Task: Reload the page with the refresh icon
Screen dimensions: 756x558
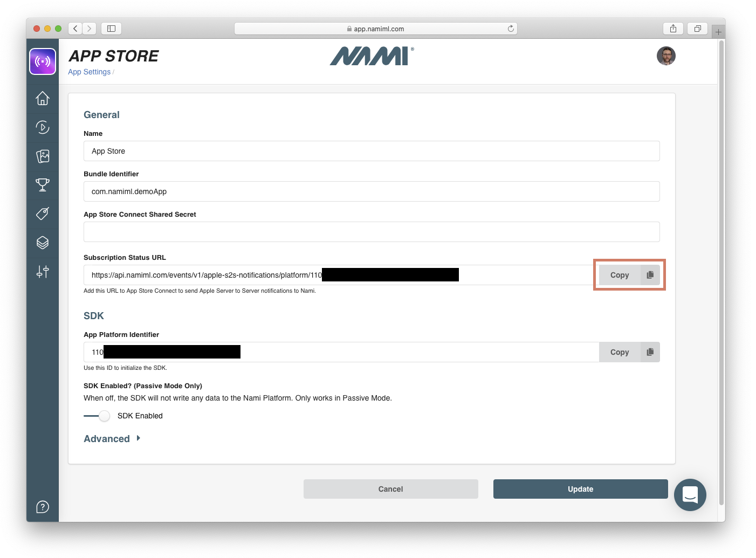Action: click(x=511, y=29)
